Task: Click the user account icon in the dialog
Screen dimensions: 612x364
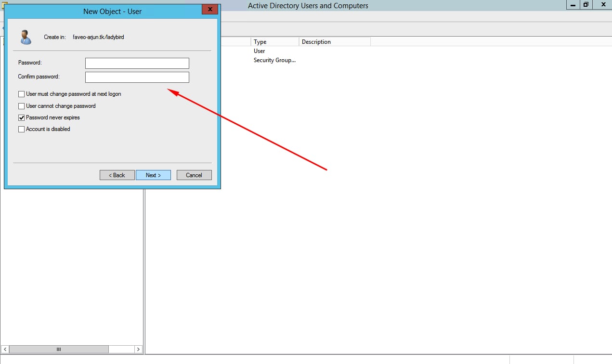Action: point(26,37)
